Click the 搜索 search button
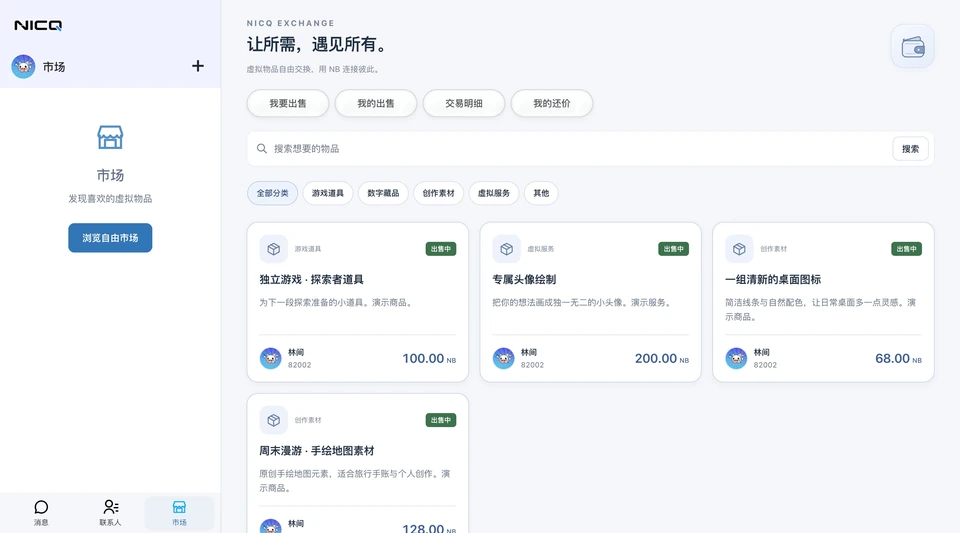 (910, 149)
